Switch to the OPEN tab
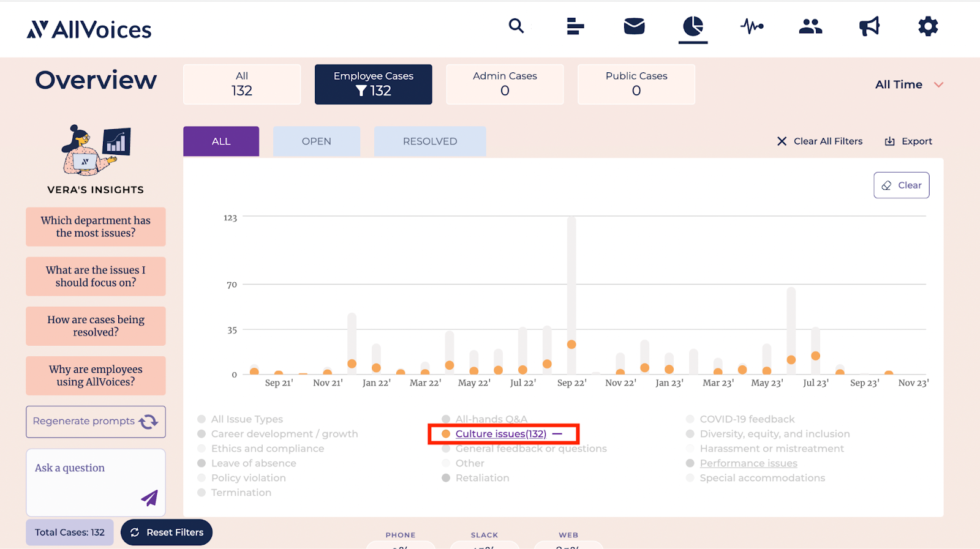 [x=316, y=141]
